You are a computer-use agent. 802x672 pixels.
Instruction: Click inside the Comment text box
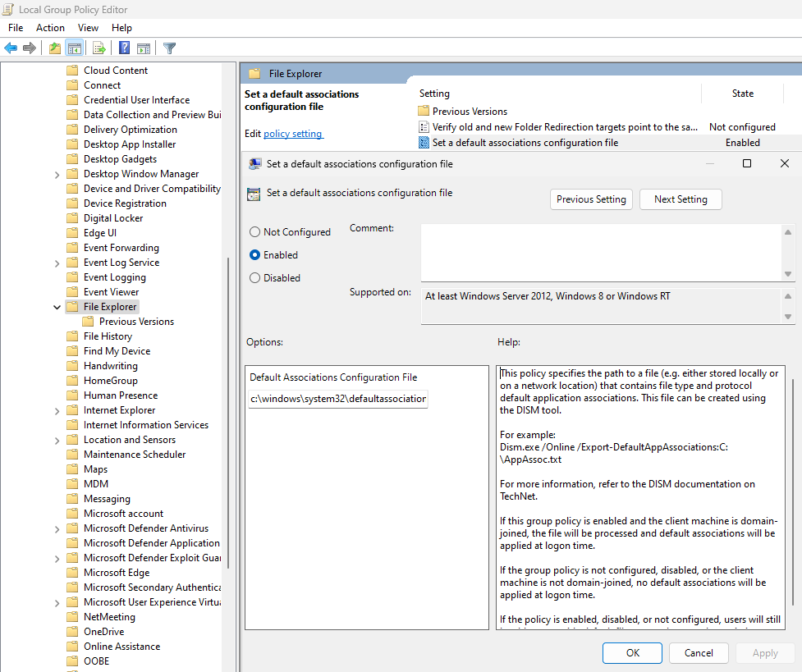[x=601, y=253]
